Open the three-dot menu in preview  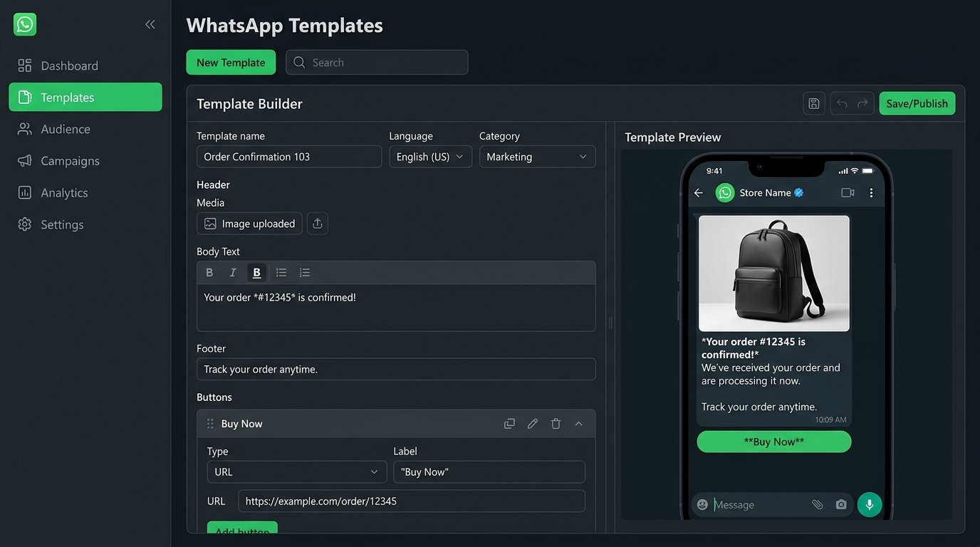click(x=872, y=193)
